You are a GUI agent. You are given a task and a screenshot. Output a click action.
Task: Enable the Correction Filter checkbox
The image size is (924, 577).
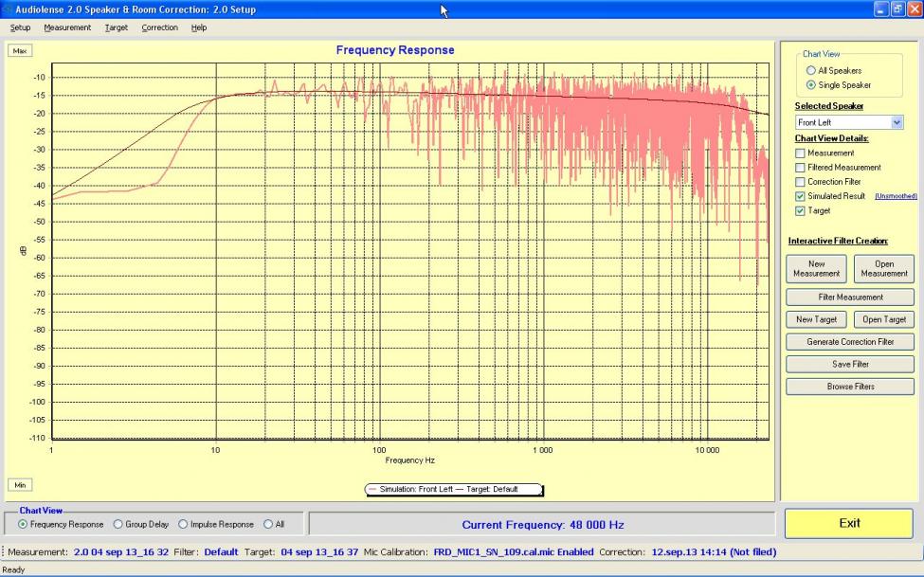[x=800, y=182]
